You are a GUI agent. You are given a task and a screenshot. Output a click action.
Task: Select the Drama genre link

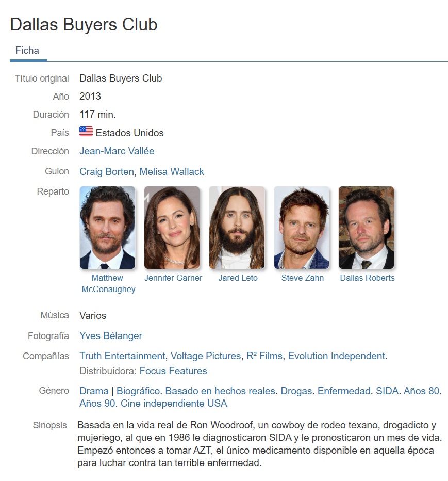pos(94,391)
